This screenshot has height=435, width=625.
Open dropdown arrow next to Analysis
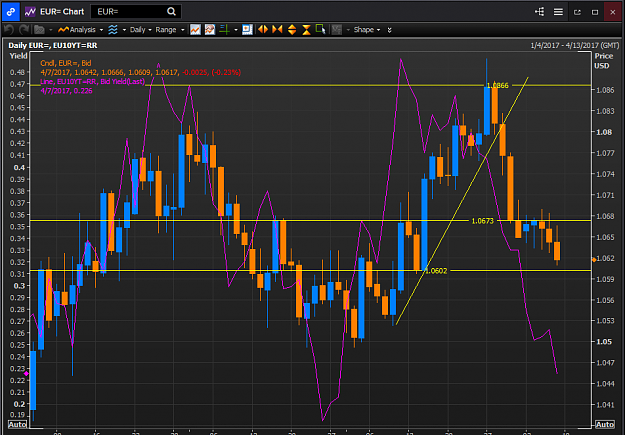point(101,30)
